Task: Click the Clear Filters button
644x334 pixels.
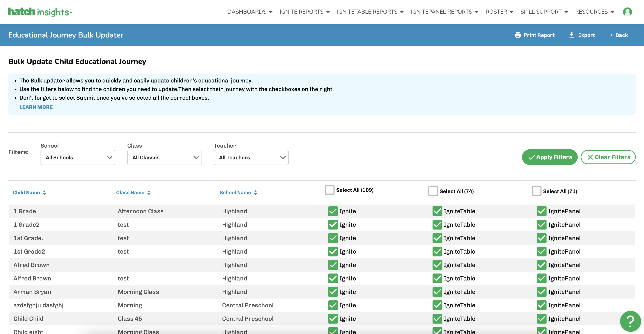Action: click(x=608, y=157)
